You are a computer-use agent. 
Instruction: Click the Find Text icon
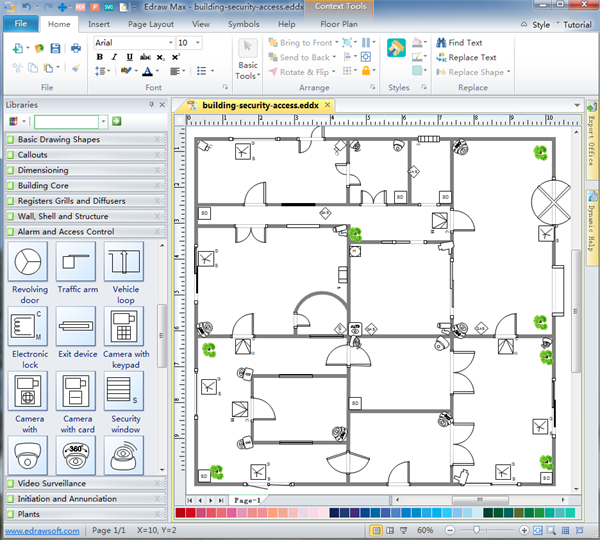[x=440, y=43]
